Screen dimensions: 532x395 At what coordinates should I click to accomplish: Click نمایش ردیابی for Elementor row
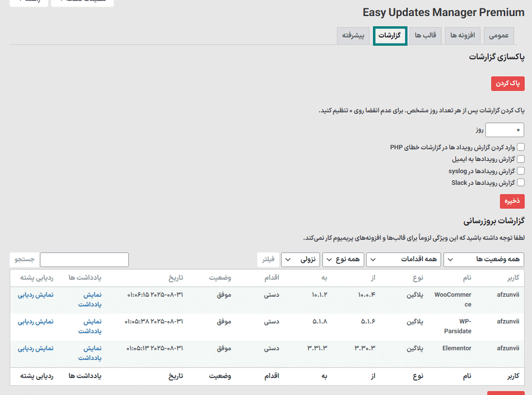point(35,348)
